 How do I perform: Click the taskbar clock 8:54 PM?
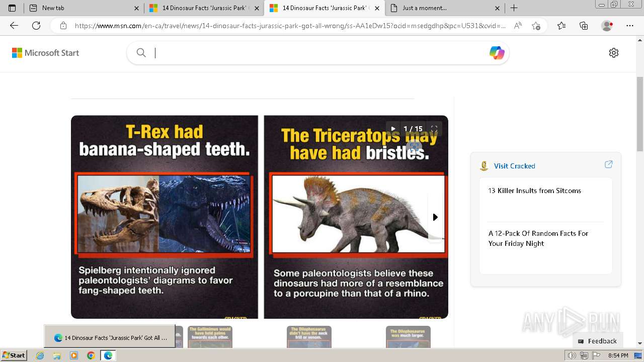[618, 355]
